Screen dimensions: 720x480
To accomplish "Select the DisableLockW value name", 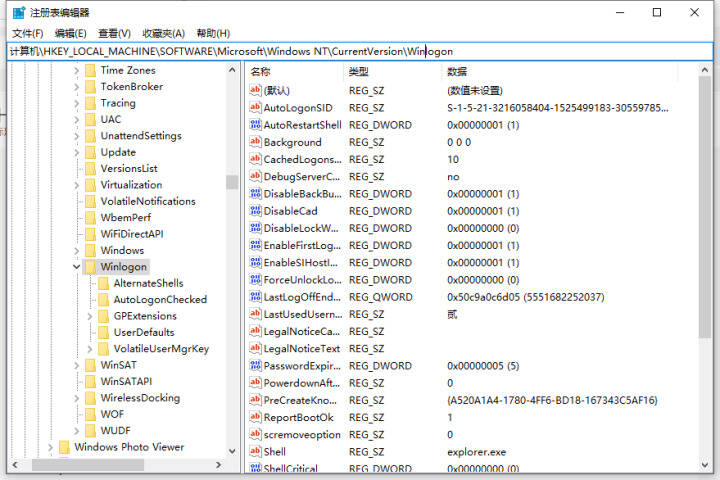I will (x=301, y=228).
